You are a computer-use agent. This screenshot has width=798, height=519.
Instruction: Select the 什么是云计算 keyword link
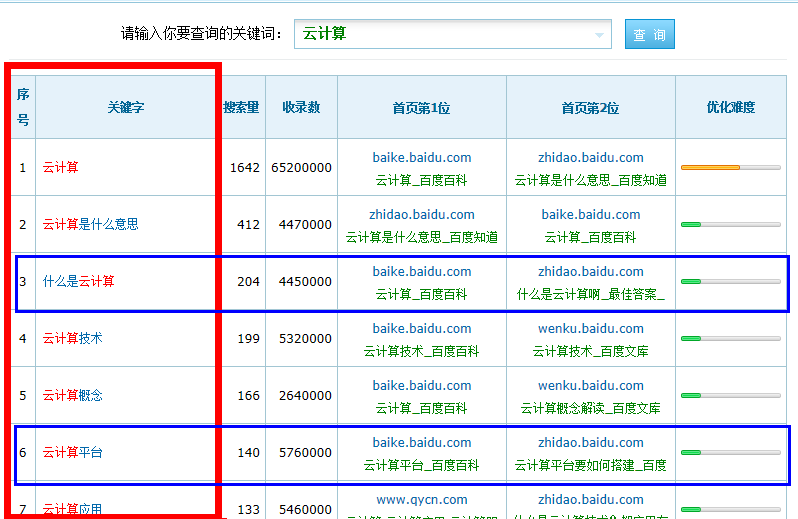pos(79,281)
